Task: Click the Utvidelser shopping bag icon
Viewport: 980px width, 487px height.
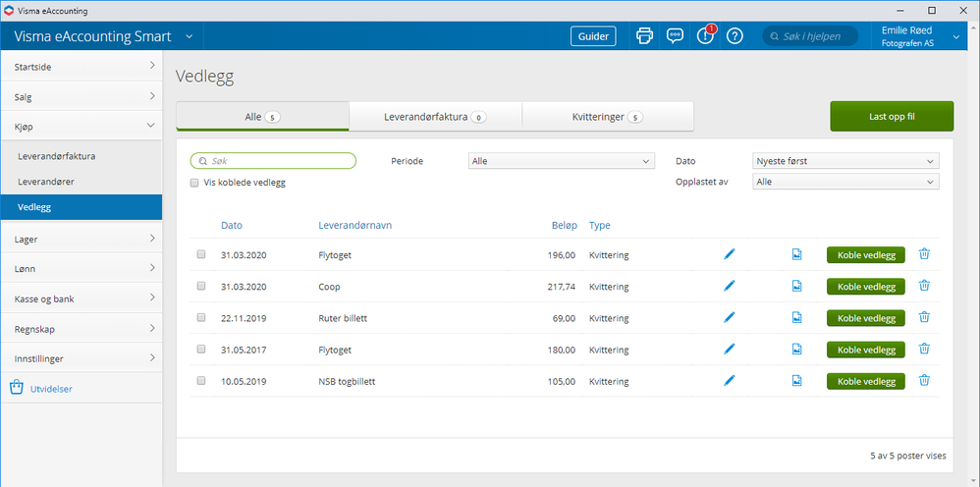Action: pos(17,388)
